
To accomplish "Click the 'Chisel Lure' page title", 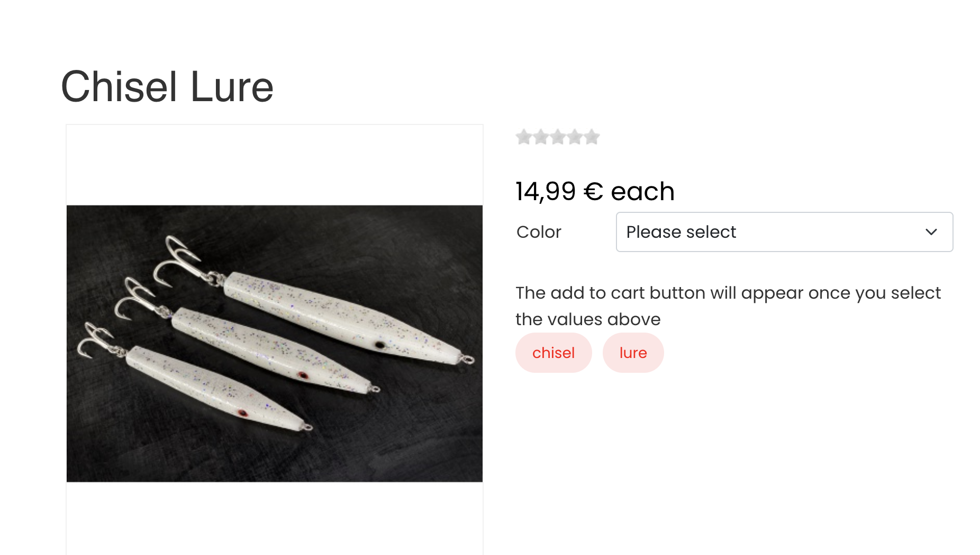I will click(167, 87).
